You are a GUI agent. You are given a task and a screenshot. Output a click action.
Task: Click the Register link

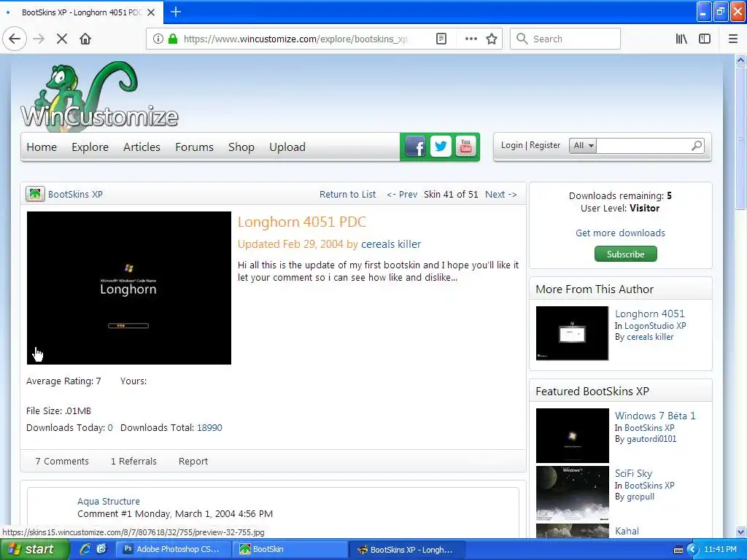tap(545, 145)
